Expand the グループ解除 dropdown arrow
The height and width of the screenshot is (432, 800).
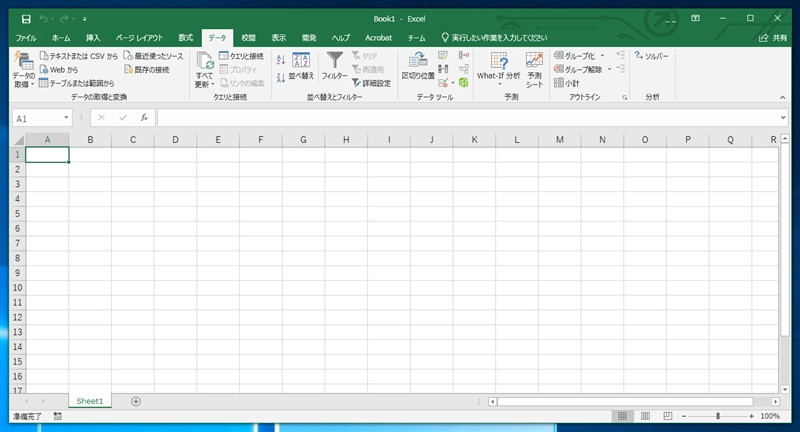pyautogui.click(x=609, y=69)
